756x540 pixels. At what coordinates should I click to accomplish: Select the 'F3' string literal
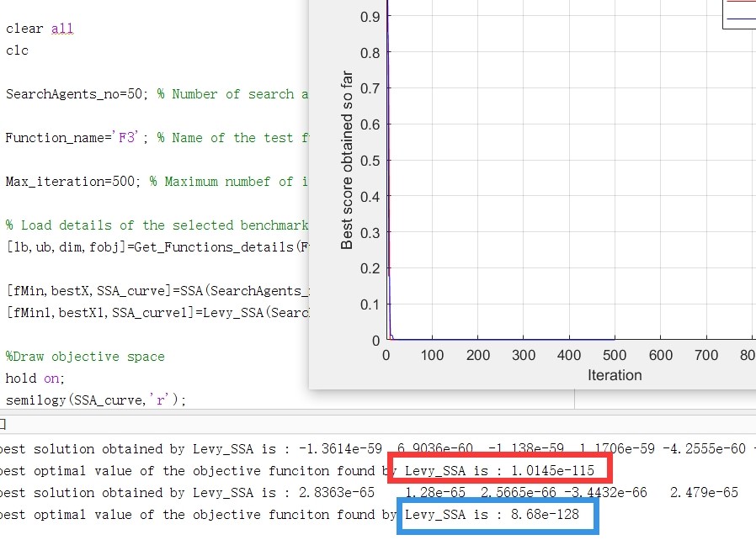pos(126,137)
